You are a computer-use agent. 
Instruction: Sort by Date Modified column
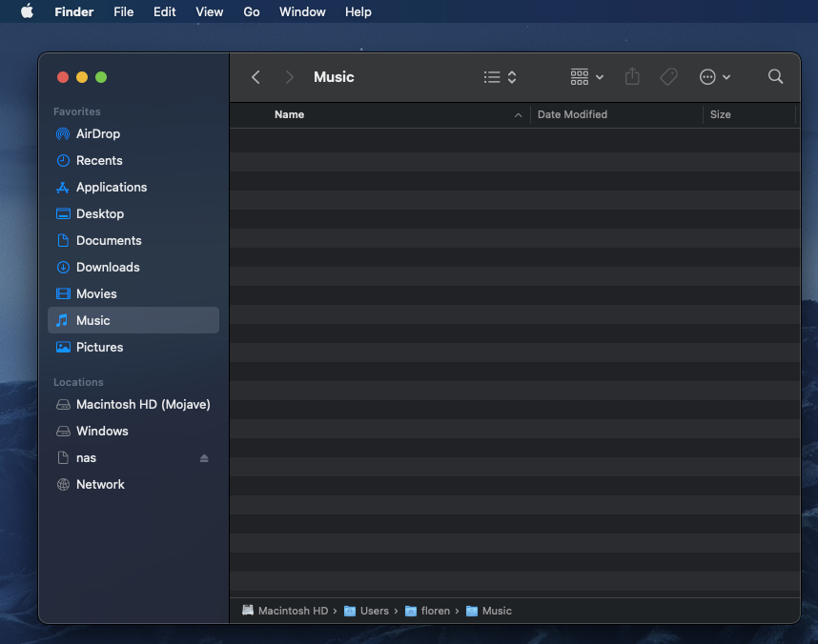tap(572, 114)
